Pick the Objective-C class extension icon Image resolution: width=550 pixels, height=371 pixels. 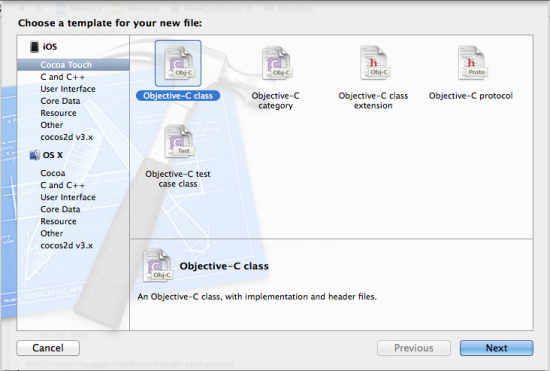(x=375, y=62)
